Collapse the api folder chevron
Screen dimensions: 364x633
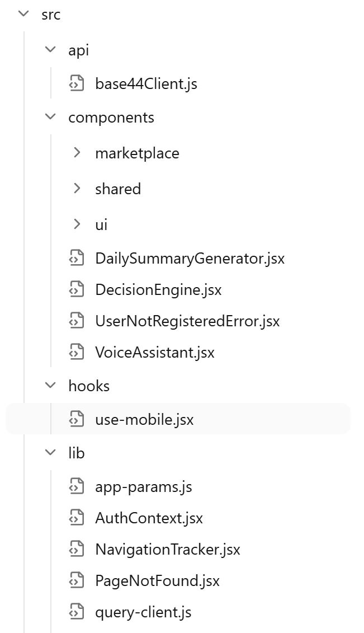click(50, 50)
